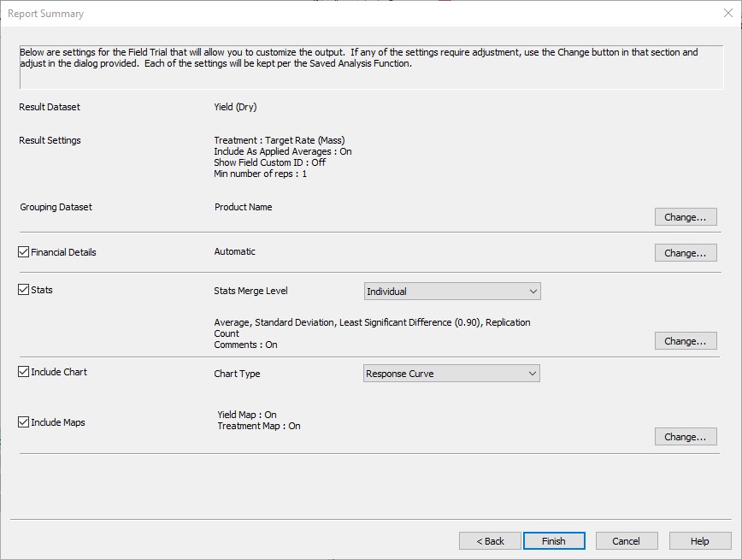This screenshot has width=742, height=560.
Task: Go back with the Back button
Action: (490, 541)
